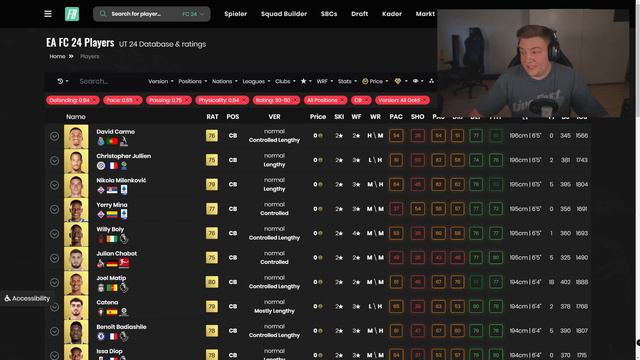
Task: Remove the Passing: 0.75 filter
Action: click(x=186, y=100)
